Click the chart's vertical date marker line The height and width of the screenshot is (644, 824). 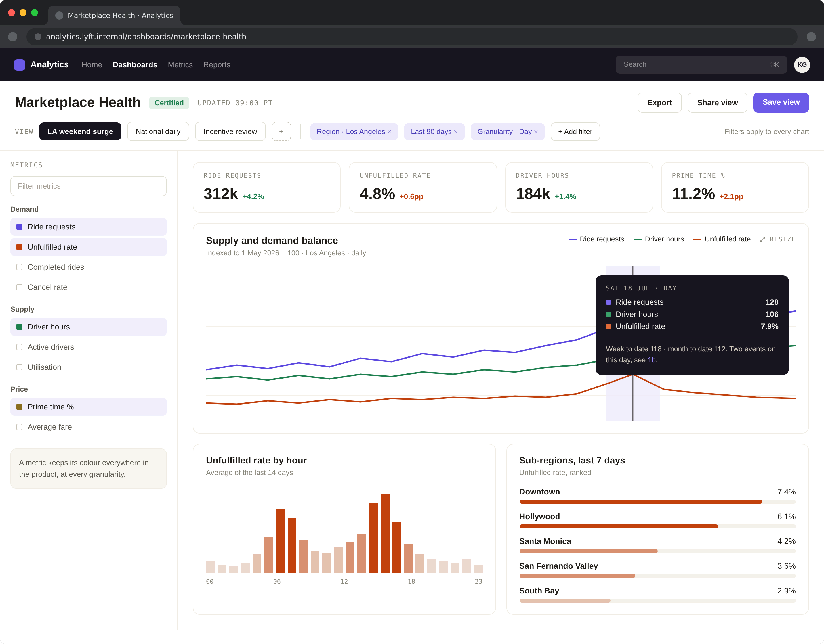click(x=633, y=398)
